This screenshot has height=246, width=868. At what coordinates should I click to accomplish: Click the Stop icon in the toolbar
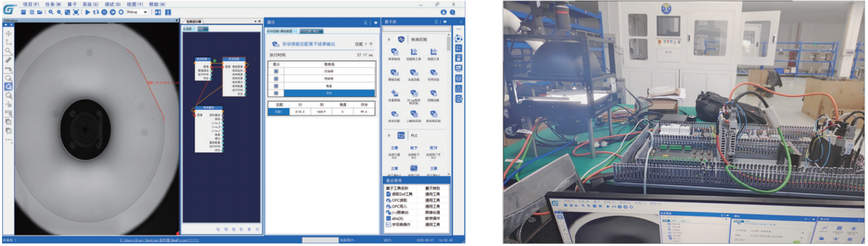pos(120,12)
